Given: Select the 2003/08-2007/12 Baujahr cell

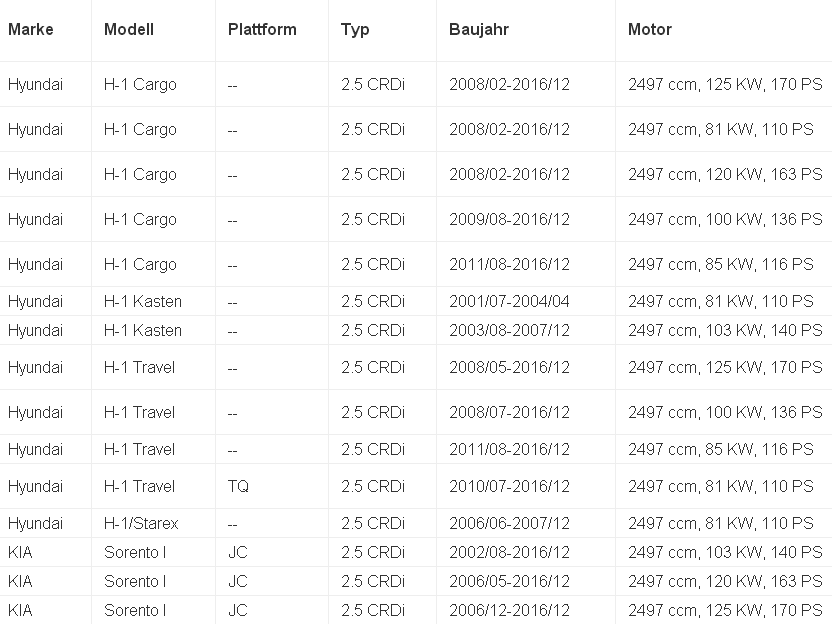Looking at the screenshot, I should [x=509, y=331].
